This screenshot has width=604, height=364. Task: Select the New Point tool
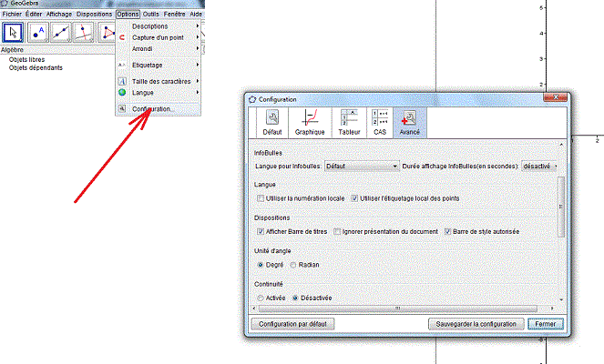(x=38, y=33)
